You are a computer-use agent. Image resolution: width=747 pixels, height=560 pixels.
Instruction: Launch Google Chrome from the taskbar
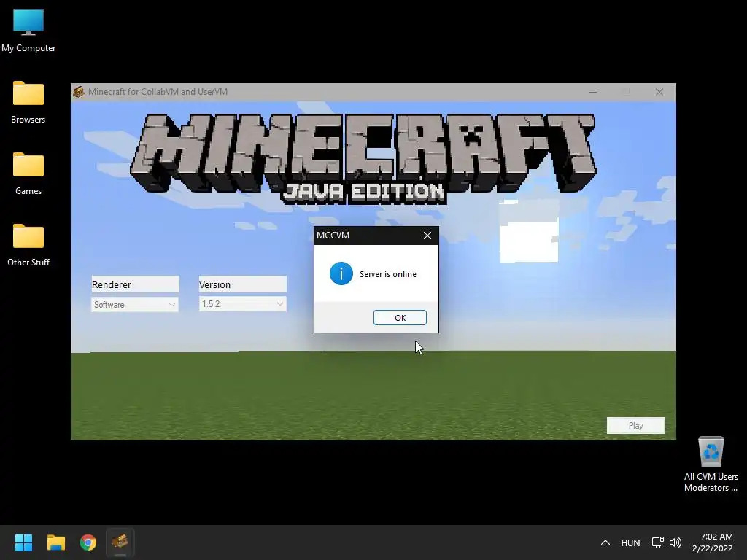88,542
